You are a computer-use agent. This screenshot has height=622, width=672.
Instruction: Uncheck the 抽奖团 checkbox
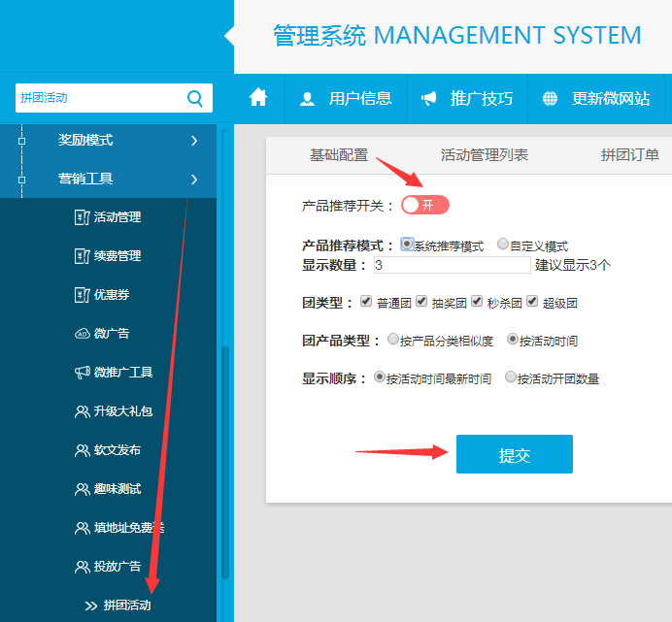[x=421, y=302]
